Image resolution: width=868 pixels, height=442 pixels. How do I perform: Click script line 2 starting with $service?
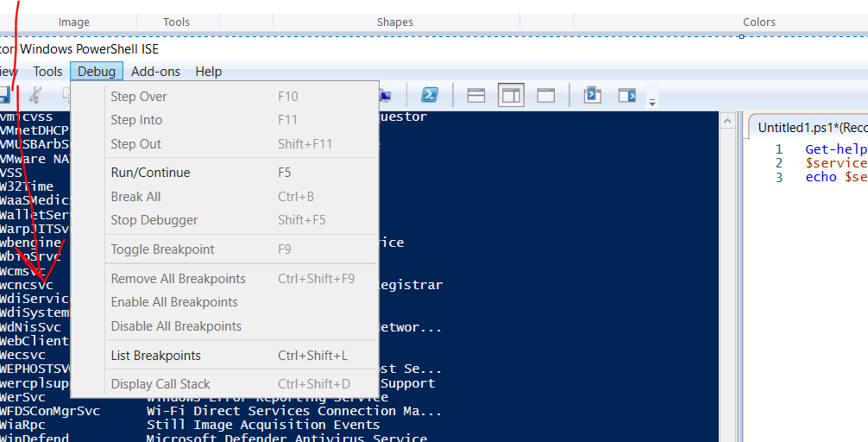coord(836,163)
